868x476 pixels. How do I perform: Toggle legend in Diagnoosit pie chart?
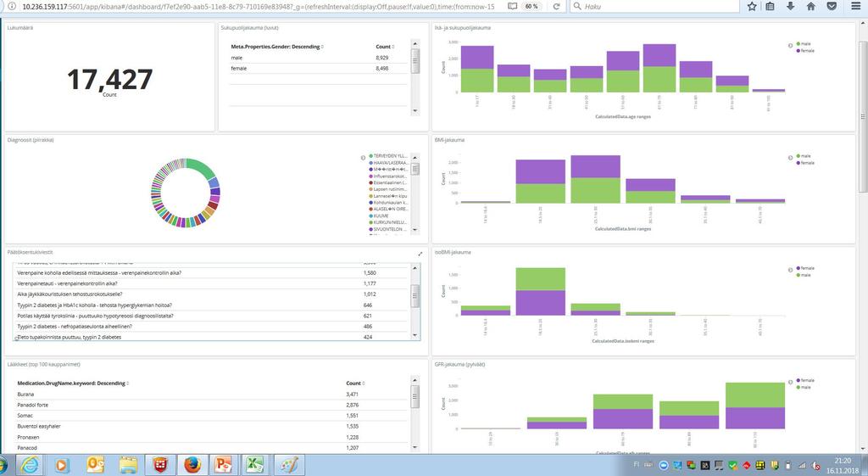coord(363,158)
